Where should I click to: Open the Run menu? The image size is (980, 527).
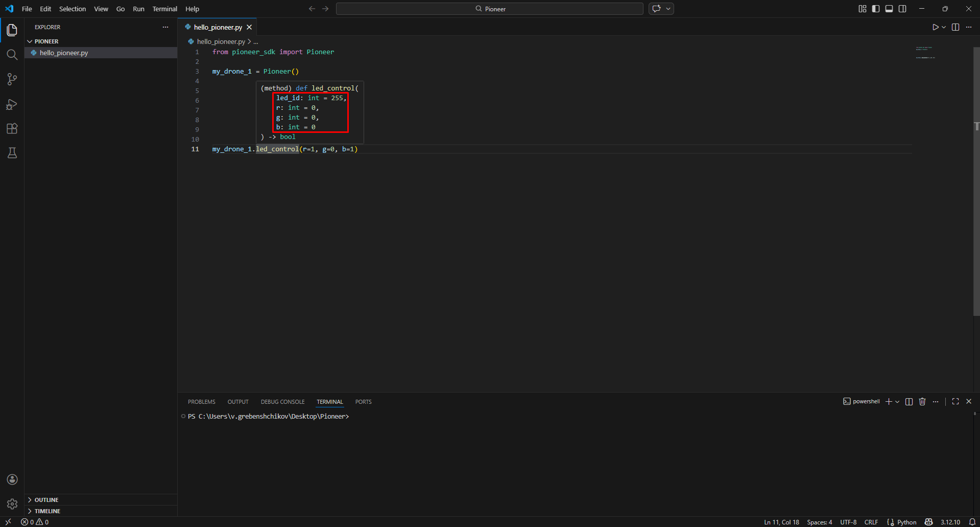[x=138, y=9]
